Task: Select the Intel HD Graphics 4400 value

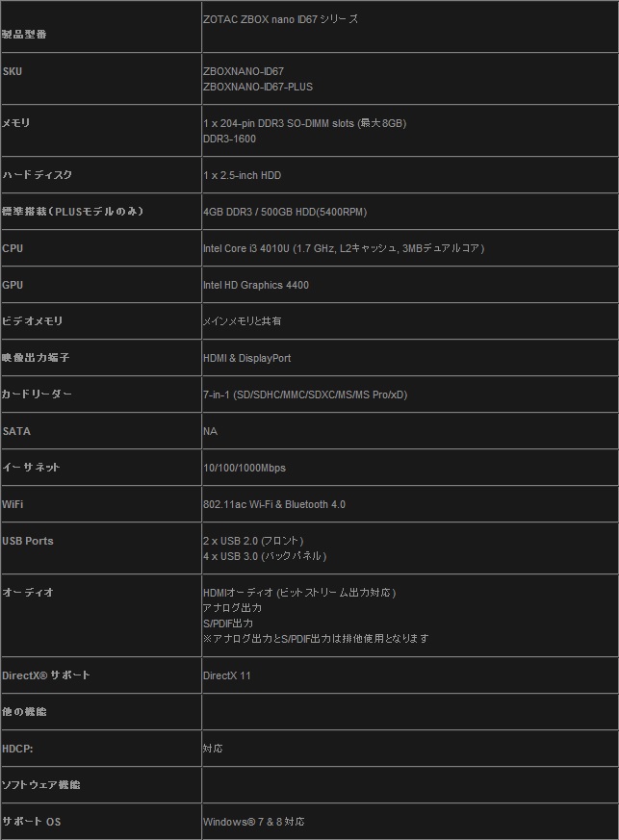Action: tap(255, 285)
